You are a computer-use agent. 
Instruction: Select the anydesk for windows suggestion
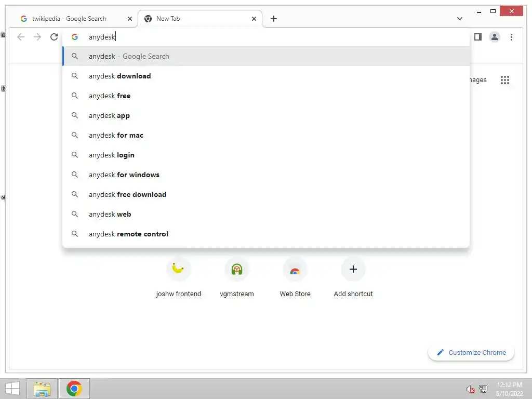pyautogui.click(x=267, y=175)
